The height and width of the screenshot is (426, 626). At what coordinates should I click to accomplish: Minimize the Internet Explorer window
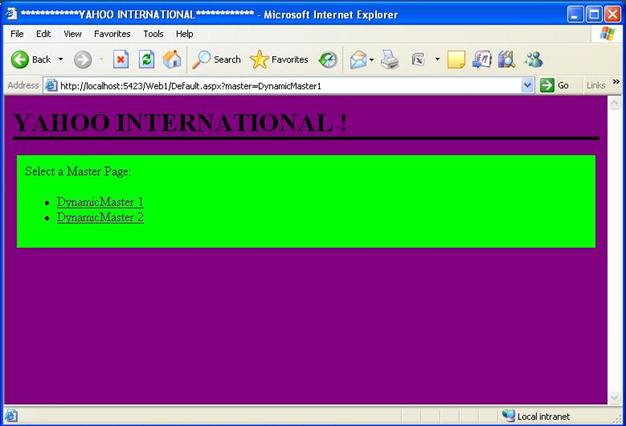click(x=575, y=15)
